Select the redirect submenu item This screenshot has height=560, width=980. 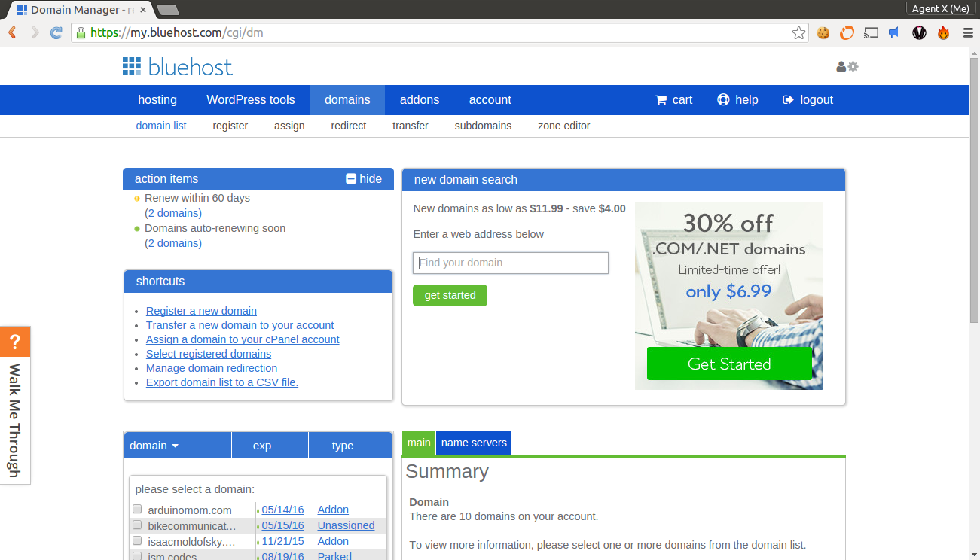(349, 126)
